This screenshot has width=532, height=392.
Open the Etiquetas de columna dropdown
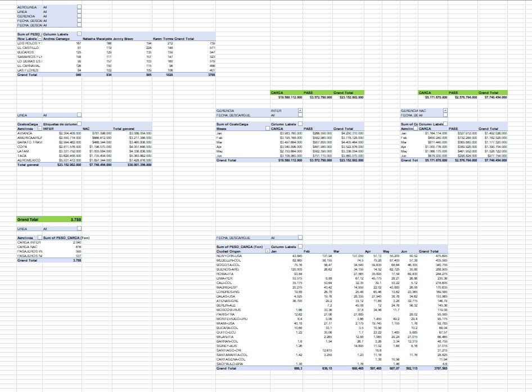coord(79,124)
